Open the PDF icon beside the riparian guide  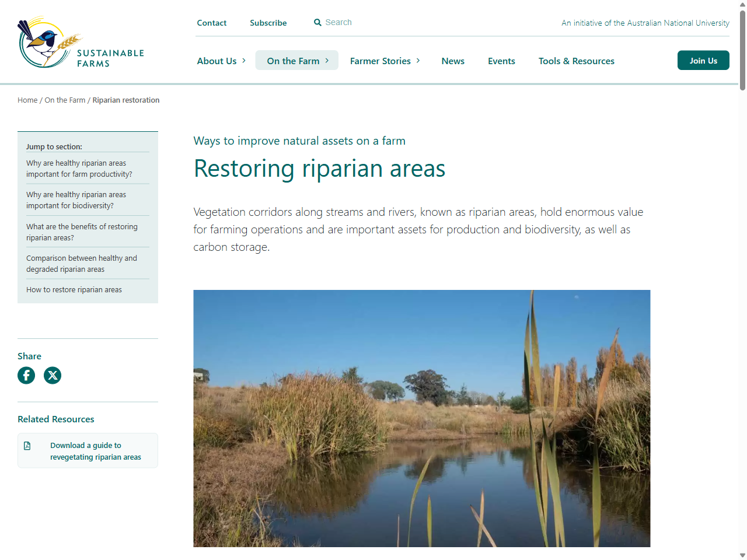tap(27, 445)
